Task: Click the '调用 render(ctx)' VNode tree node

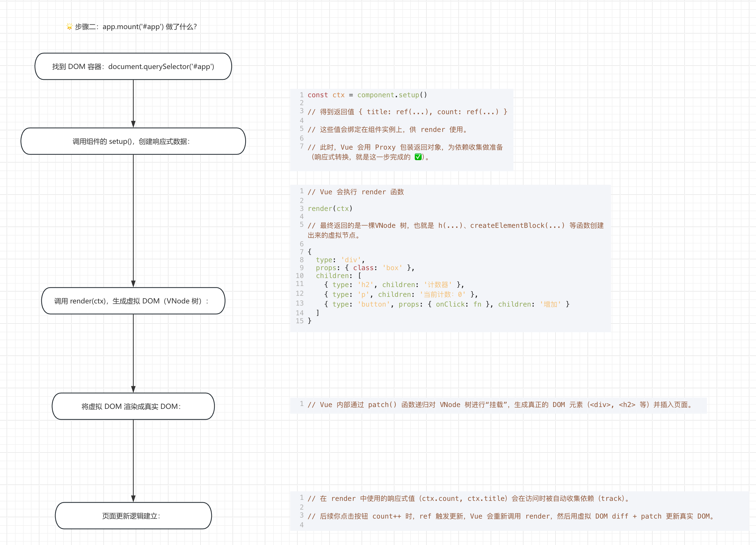Action: click(133, 301)
